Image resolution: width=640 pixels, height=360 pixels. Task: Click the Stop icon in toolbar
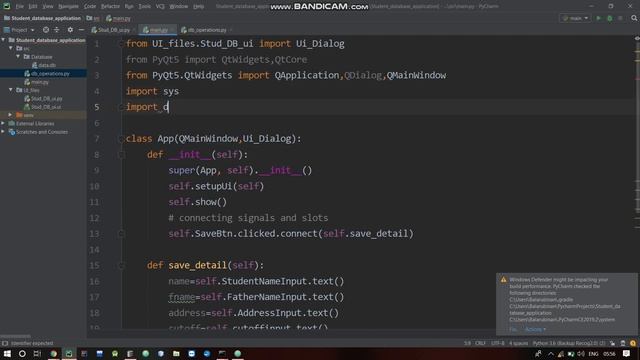click(x=620, y=18)
